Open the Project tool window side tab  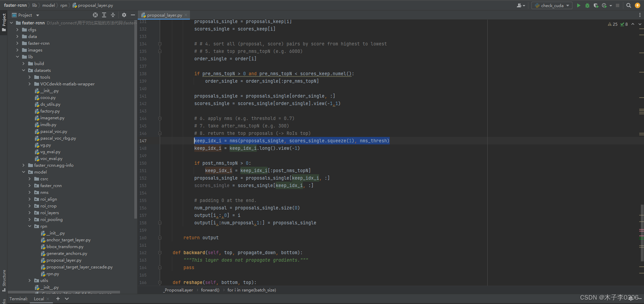(x=4, y=22)
